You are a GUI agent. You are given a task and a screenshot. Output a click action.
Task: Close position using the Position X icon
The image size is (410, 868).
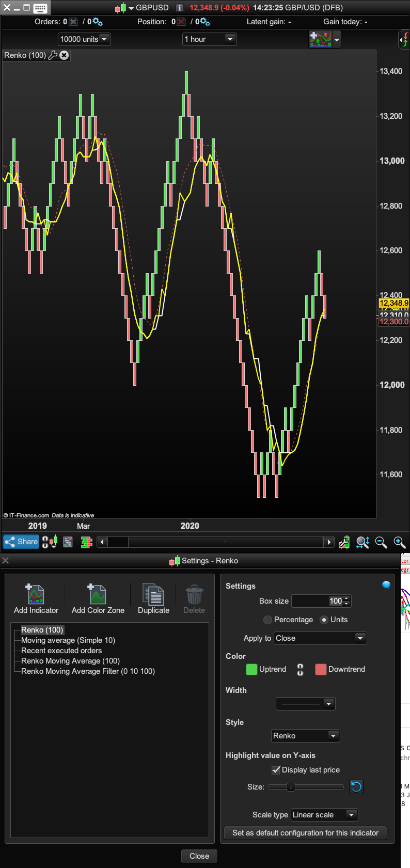click(x=181, y=22)
